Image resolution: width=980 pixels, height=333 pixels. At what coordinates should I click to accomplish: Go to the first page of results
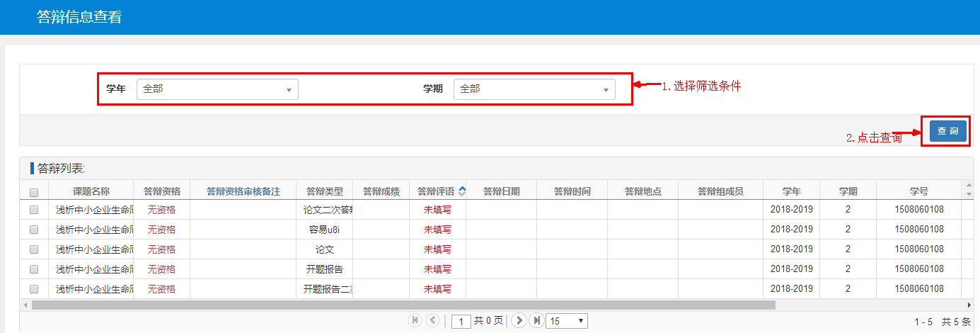[415, 321]
